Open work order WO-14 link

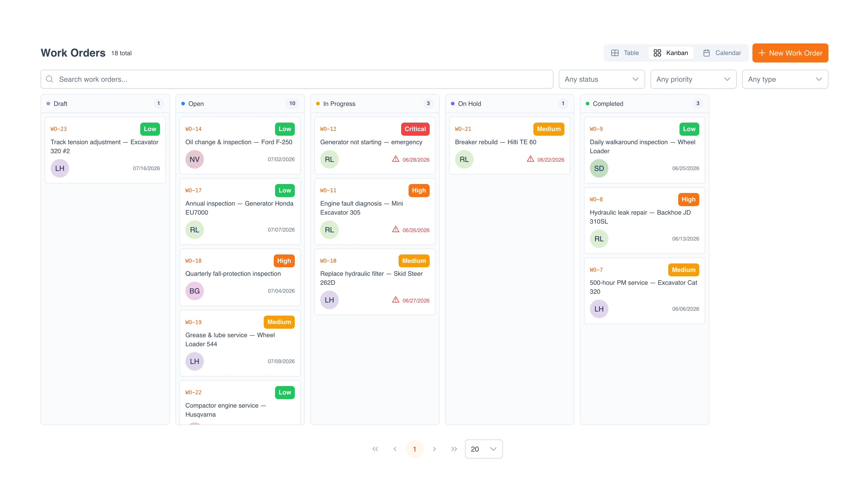pyautogui.click(x=193, y=129)
